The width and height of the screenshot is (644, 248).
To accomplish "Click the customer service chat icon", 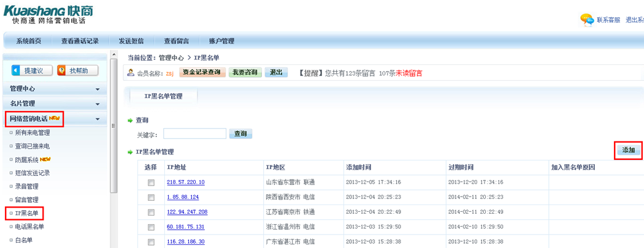I will click(586, 20).
